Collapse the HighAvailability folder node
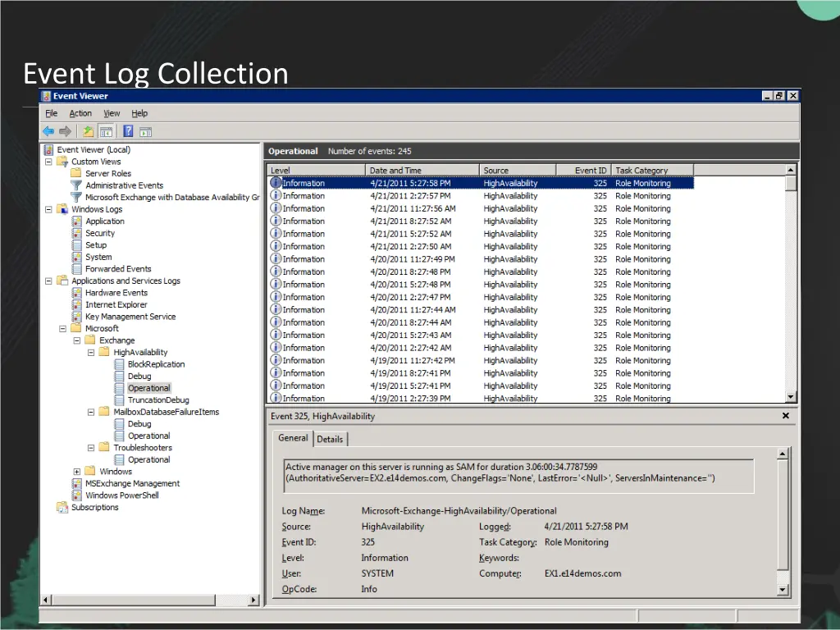Viewport: 840px width, 630px height. (x=91, y=352)
